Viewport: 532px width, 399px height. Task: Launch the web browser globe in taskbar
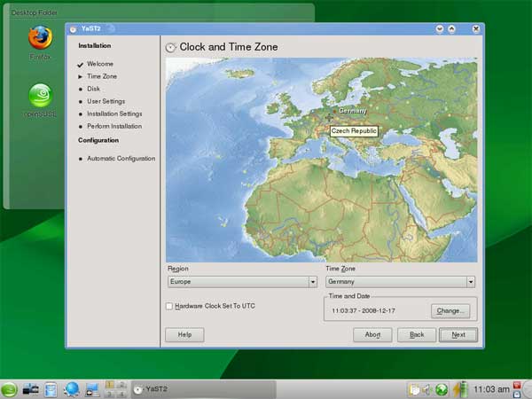point(73,388)
